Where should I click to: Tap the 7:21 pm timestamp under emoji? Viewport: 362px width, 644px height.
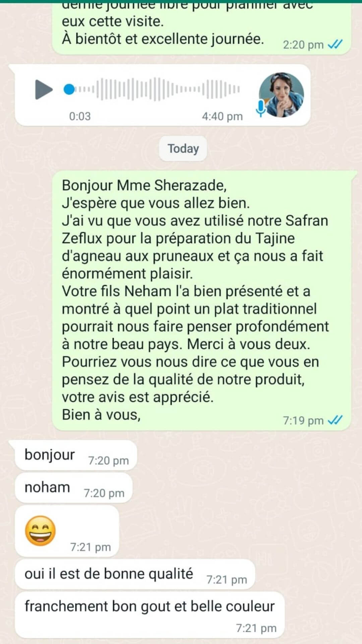(x=90, y=547)
